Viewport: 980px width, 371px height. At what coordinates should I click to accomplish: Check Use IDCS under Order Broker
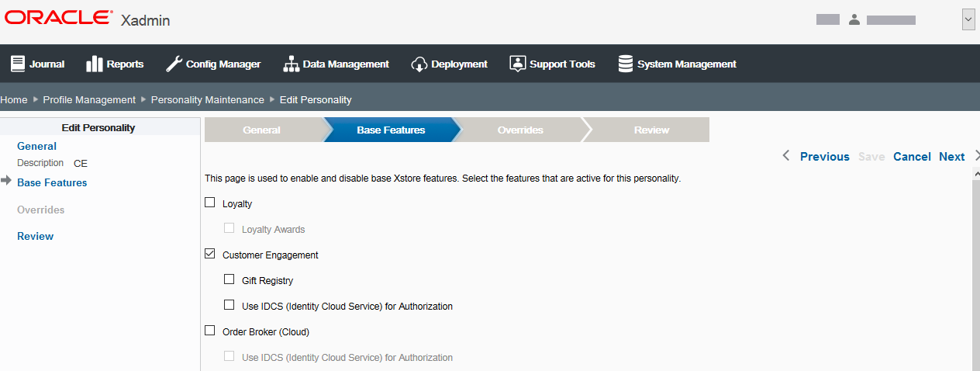(229, 356)
